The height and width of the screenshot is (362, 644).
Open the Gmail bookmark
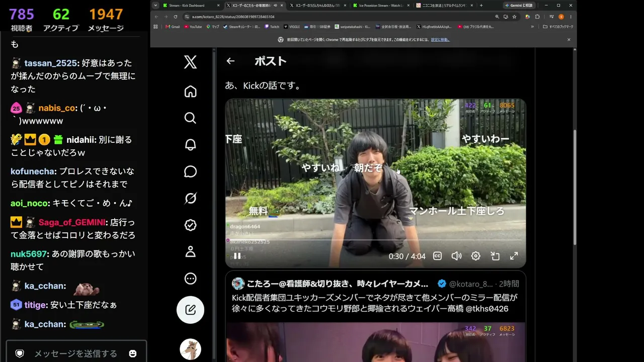point(172,27)
